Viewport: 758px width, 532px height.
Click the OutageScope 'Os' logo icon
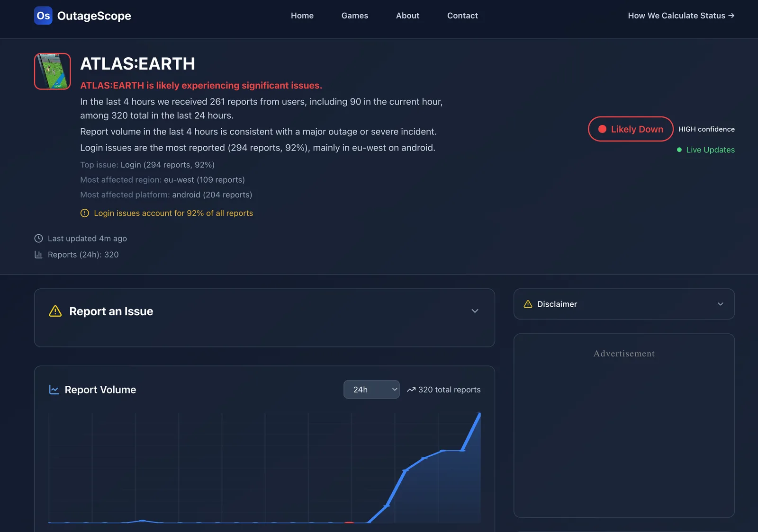pyautogui.click(x=43, y=16)
